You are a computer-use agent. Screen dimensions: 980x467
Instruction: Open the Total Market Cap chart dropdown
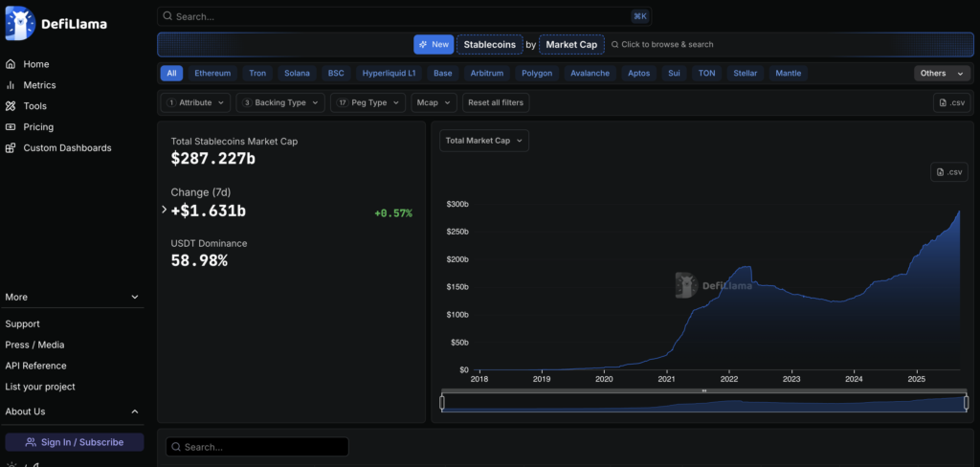coord(484,141)
